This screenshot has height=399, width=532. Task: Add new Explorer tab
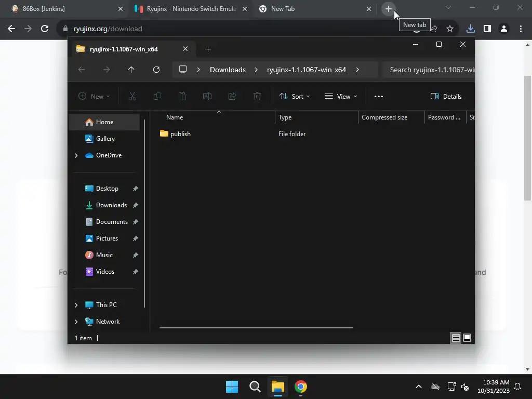(208, 49)
